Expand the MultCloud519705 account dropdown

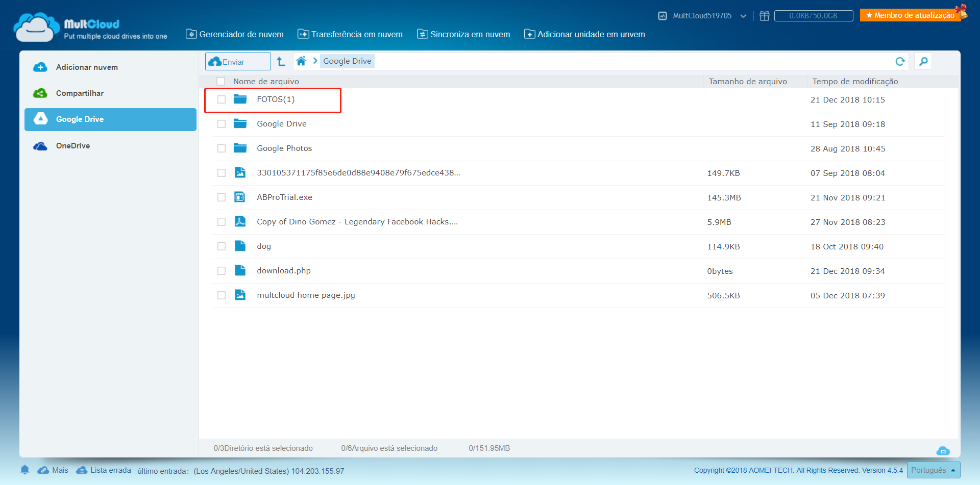pyautogui.click(x=743, y=16)
